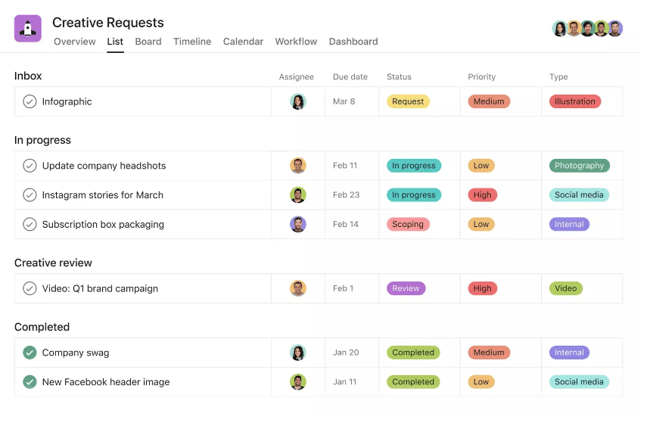Click assignee avatar for Subscription box packaging

(298, 224)
